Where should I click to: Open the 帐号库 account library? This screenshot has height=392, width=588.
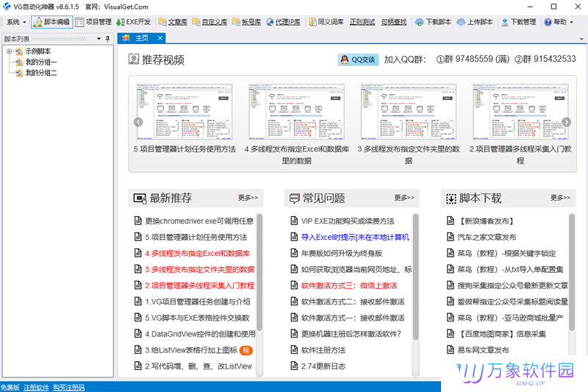point(246,22)
